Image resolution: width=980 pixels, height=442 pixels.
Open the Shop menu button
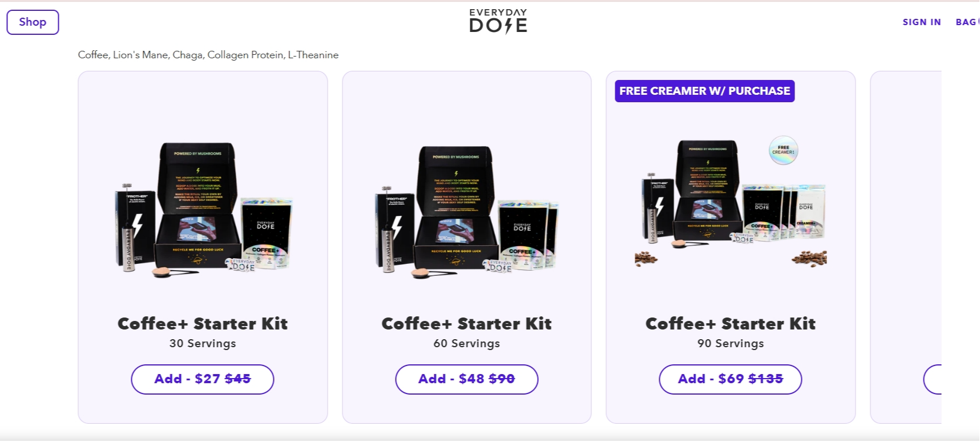33,22
